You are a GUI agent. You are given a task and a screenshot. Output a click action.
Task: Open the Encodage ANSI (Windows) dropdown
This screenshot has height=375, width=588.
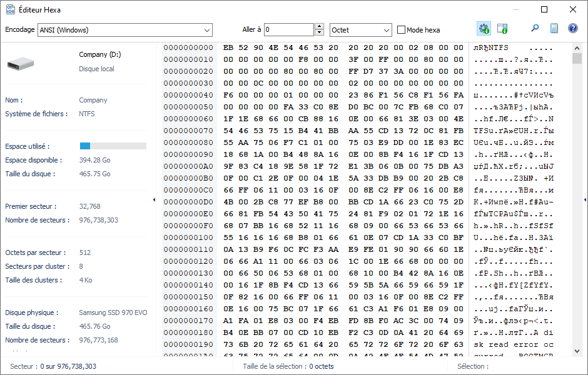point(207,30)
